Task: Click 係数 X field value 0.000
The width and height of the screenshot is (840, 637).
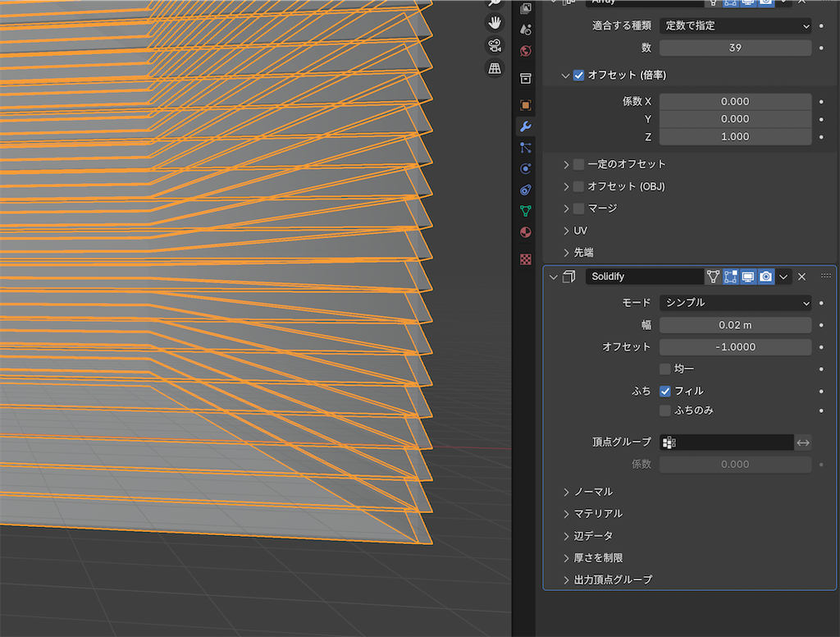Action: click(735, 101)
